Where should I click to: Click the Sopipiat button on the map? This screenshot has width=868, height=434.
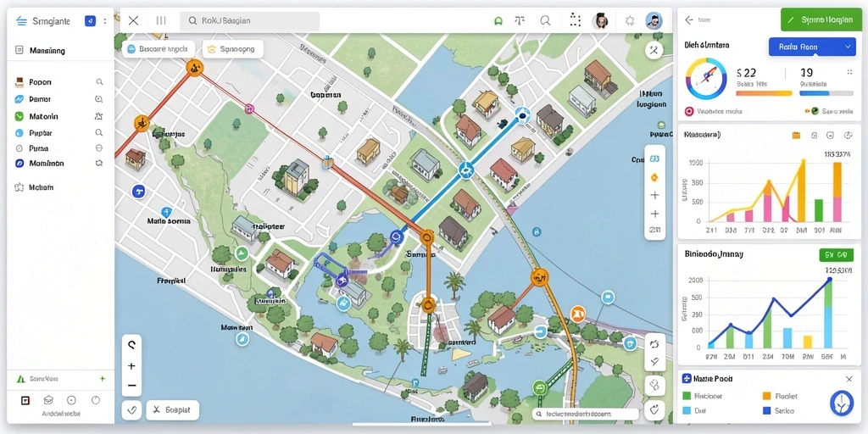tap(172, 410)
